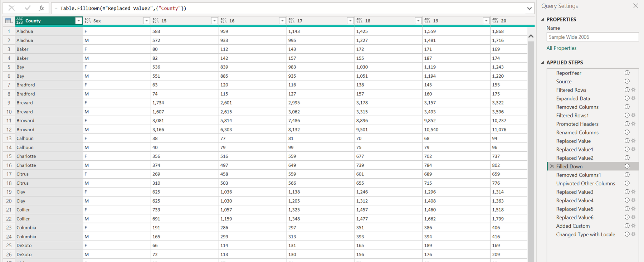
Task: Close the Query Settings pane
Action: click(636, 6)
